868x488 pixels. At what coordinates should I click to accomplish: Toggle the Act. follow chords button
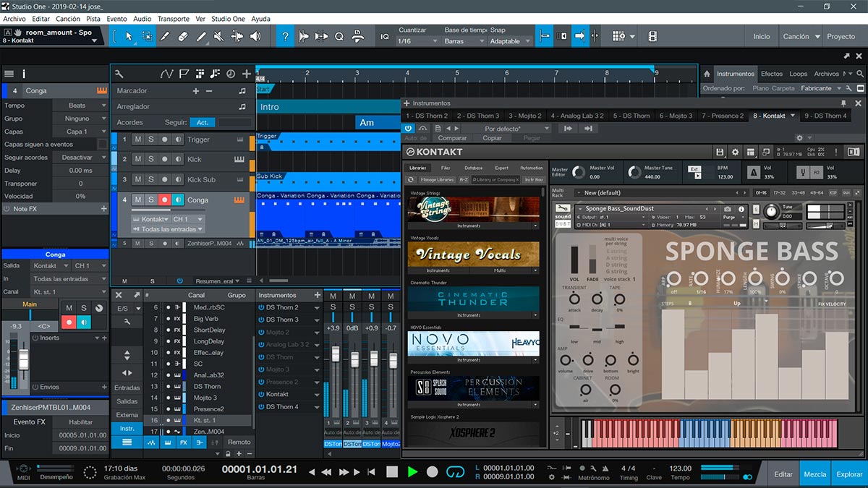click(203, 122)
